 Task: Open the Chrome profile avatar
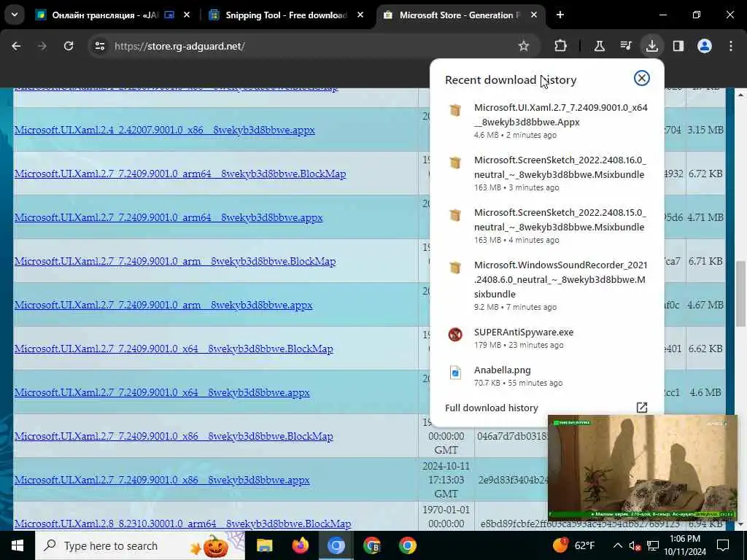pos(705,46)
